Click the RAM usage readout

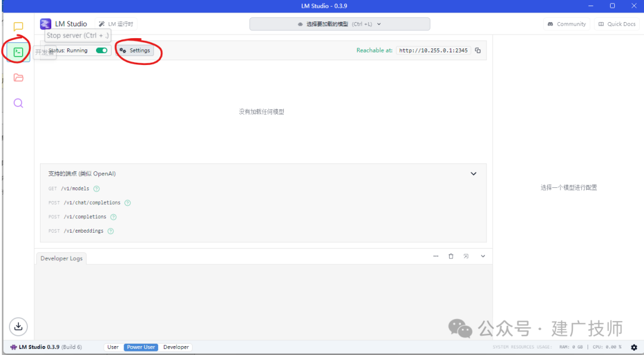[x=571, y=347]
